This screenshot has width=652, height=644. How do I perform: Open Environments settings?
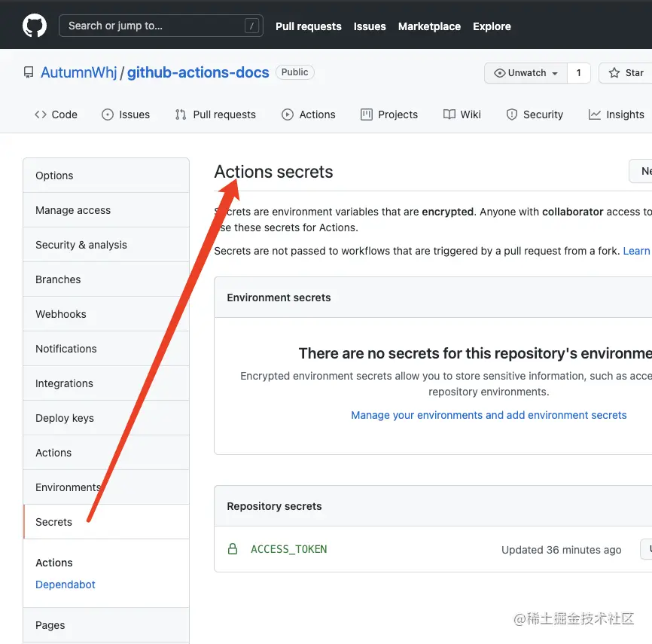[x=106, y=487]
